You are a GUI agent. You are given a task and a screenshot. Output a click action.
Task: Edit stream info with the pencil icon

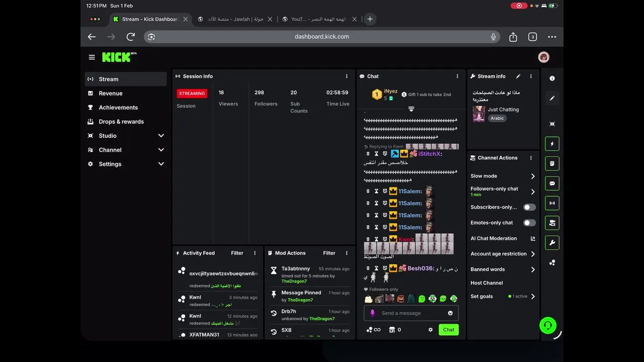[518, 76]
